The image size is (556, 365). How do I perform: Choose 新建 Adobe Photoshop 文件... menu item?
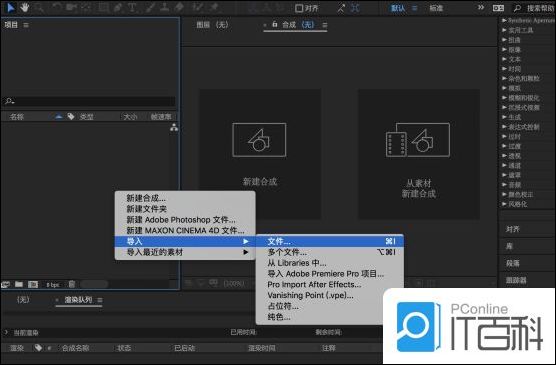click(x=185, y=220)
